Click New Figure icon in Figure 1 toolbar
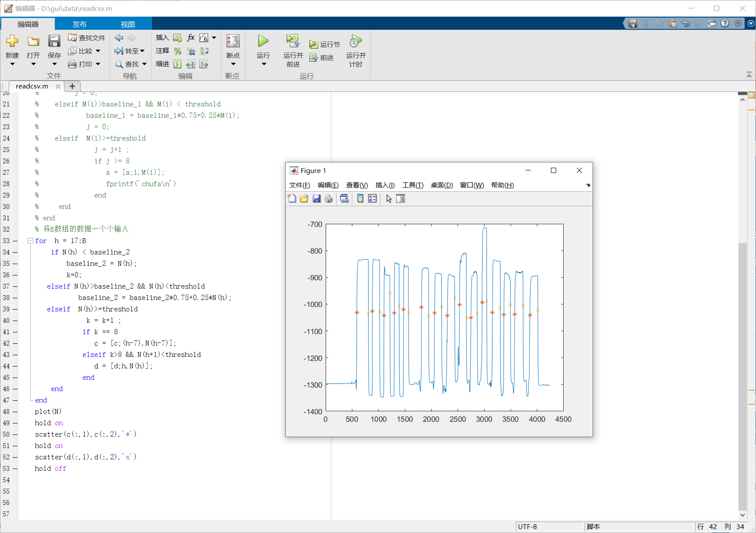 [x=292, y=198]
